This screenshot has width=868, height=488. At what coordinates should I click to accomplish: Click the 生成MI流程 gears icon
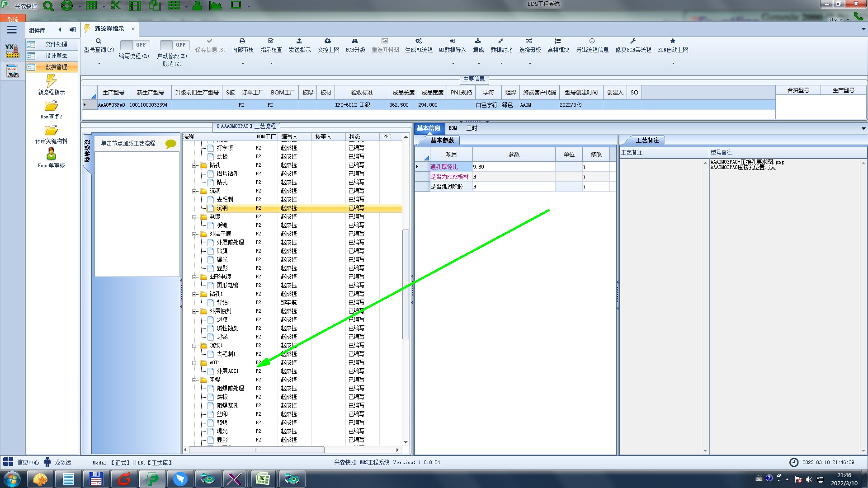(x=419, y=41)
